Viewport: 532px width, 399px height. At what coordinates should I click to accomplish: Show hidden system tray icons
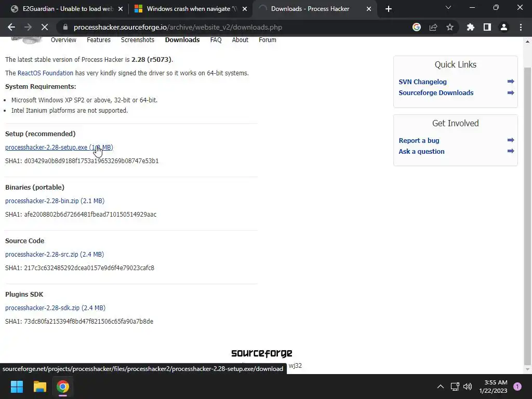pyautogui.click(x=441, y=387)
